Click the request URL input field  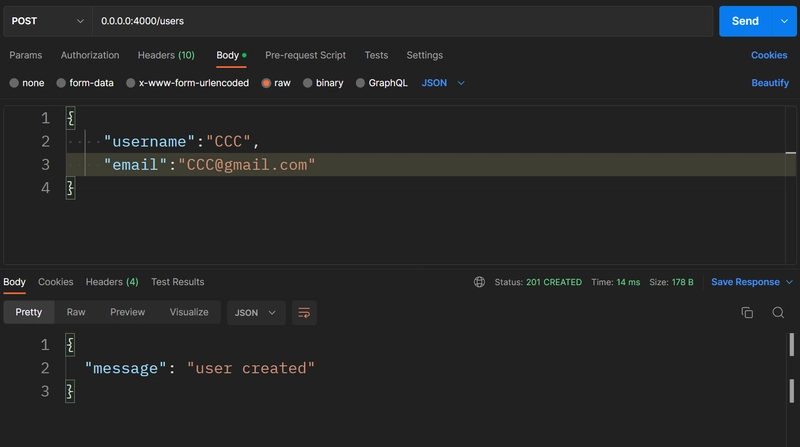click(x=403, y=21)
